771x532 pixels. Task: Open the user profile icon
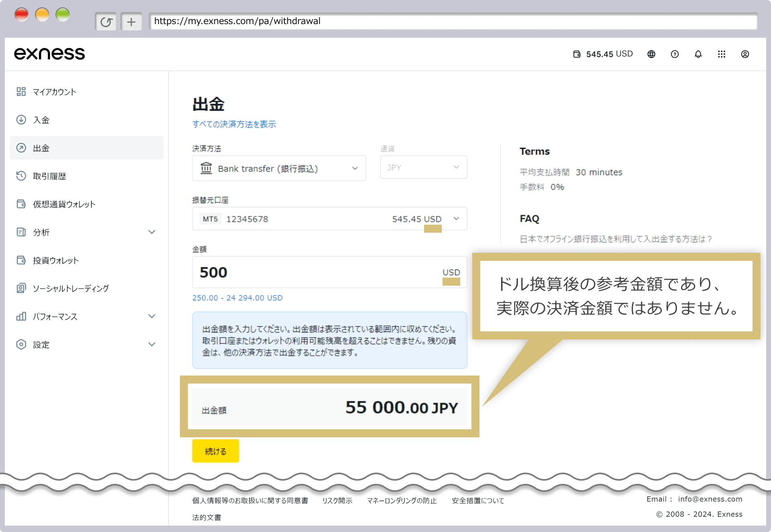click(x=745, y=54)
